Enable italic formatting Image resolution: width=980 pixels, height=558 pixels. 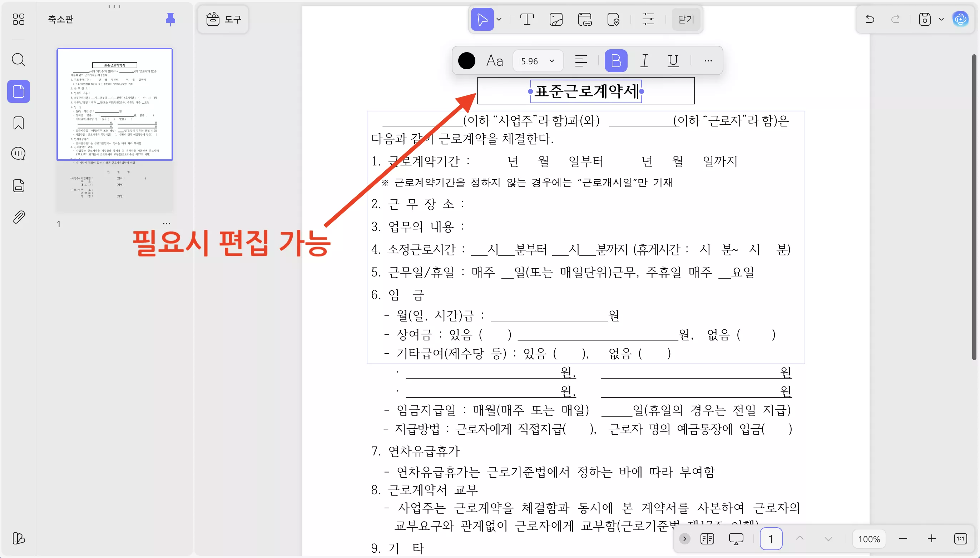click(x=644, y=61)
